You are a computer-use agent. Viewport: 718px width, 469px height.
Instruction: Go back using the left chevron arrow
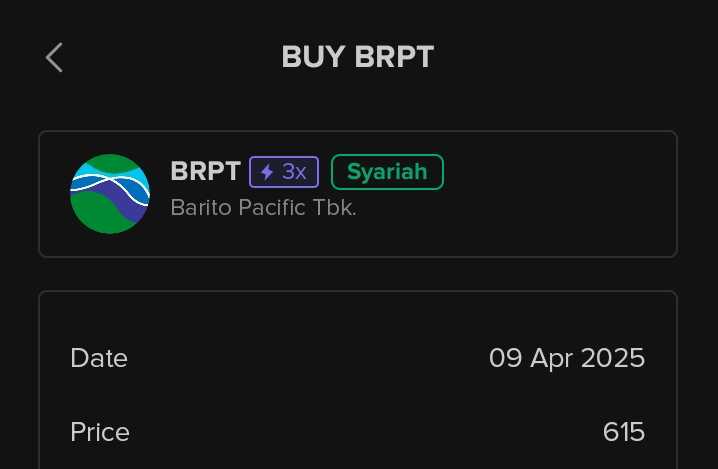point(54,58)
